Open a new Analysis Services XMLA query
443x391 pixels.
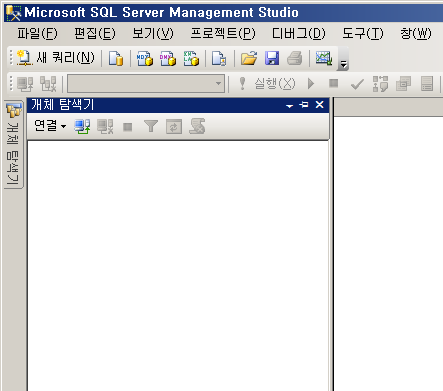(x=191, y=58)
